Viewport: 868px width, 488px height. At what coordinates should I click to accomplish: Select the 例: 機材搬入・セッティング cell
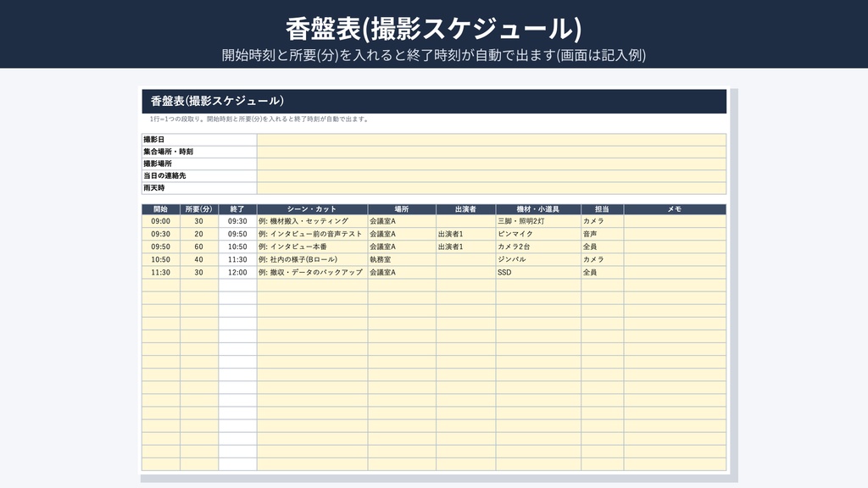point(312,221)
